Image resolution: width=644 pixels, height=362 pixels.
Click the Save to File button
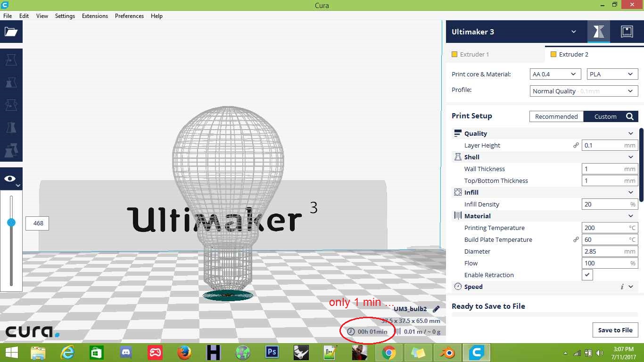point(615,330)
